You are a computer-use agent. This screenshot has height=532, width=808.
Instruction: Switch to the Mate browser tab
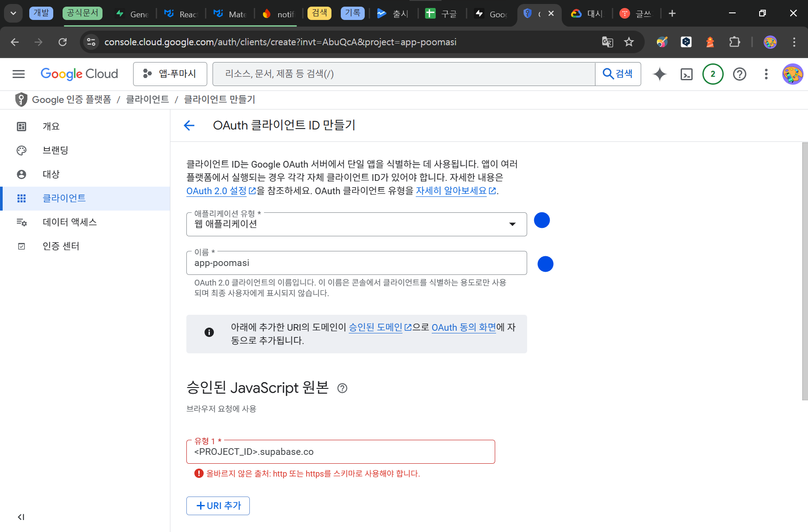(x=230, y=14)
